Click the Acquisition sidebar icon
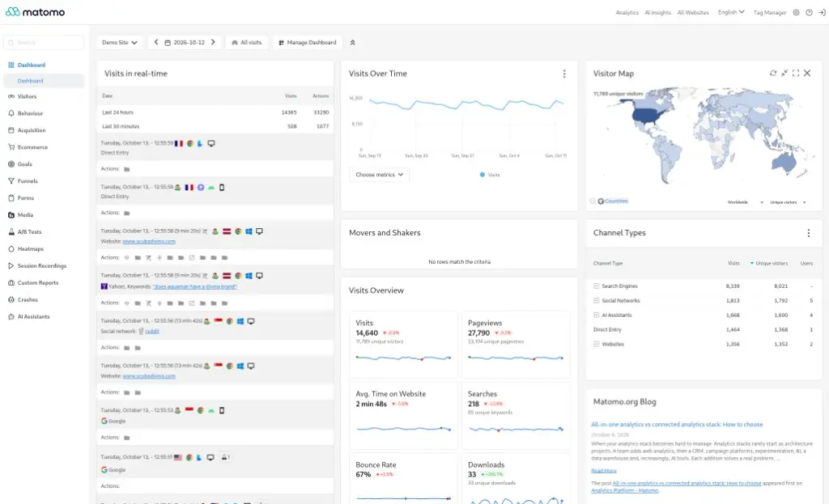 coord(11,130)
